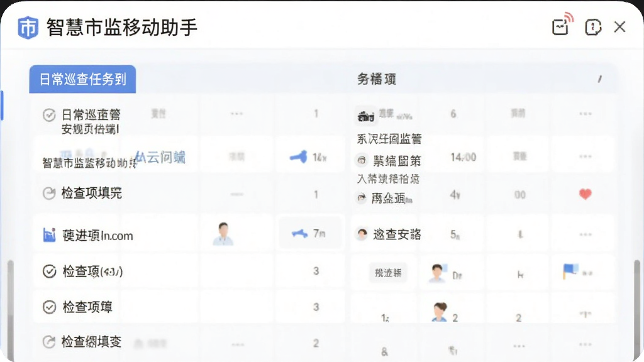Switch to the 日常巡查任务到 tab
The width and height of the screenshot is (644, 362).
coord(82,79)
